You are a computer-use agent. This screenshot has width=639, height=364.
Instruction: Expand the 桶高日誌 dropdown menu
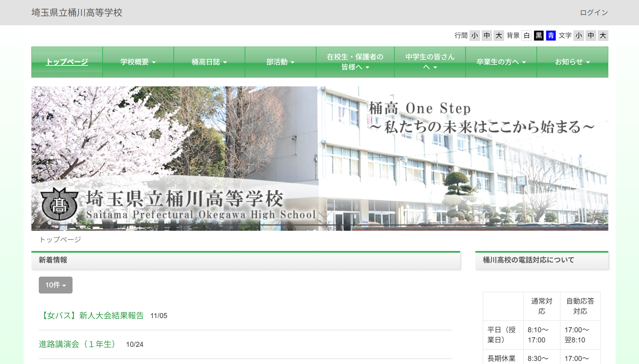[x=209, y=62]
